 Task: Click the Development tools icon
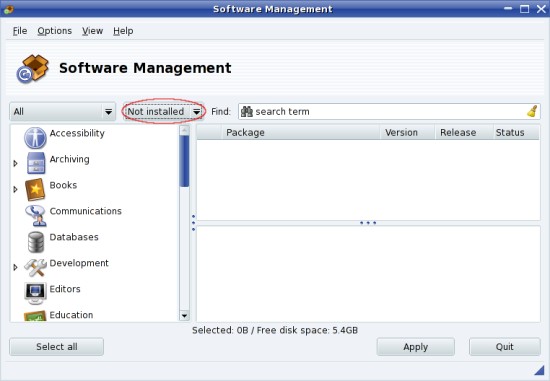click(x=35, y=267)
